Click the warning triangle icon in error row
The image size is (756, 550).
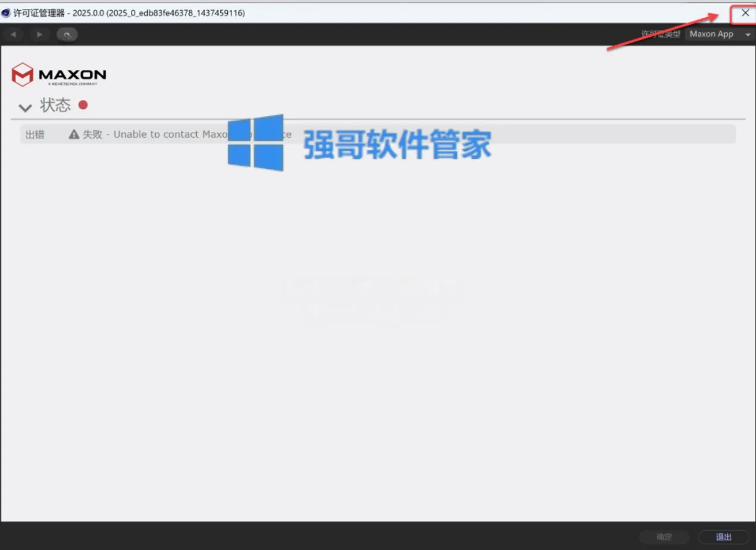point(74,134)
